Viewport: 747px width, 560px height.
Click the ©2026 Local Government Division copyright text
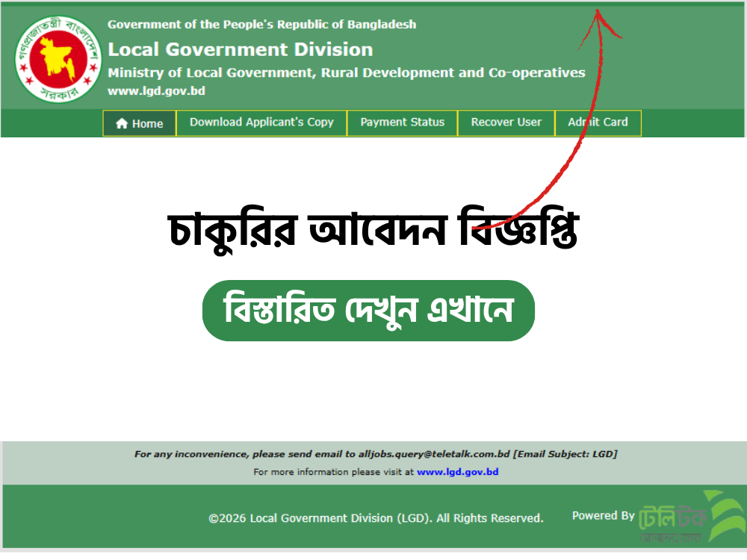click(376, 518)
